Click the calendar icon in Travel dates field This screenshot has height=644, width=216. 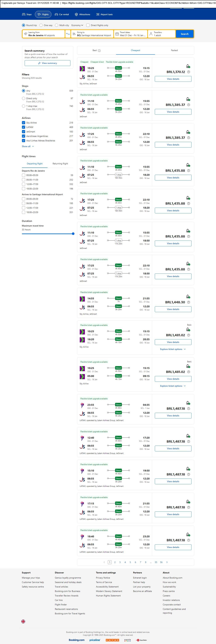117,34
